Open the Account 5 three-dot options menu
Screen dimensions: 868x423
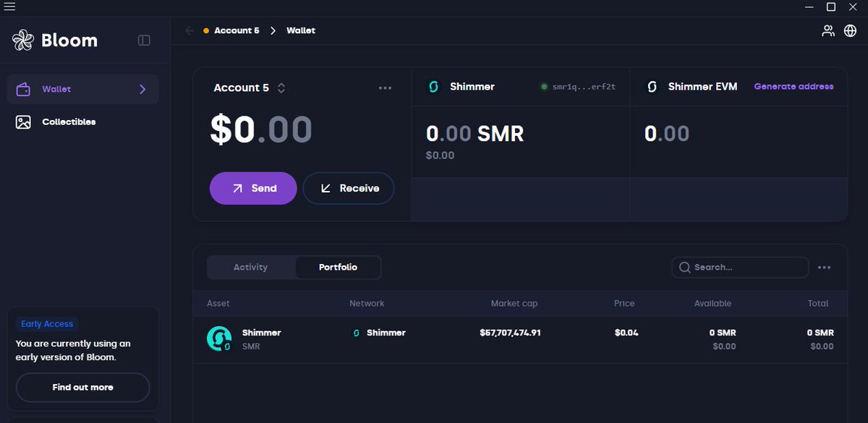tap(385, 88)
